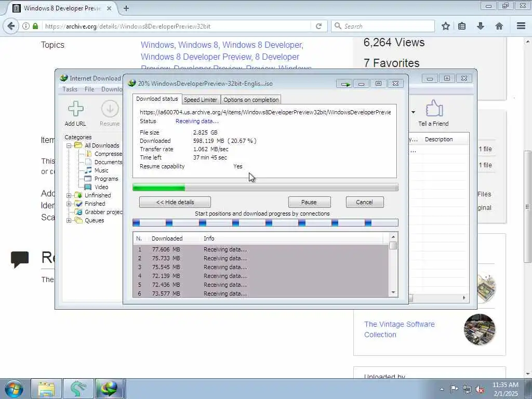Click the Description column header in IDM
This screenshot has height=399, width=532.
tap(438, 139)
